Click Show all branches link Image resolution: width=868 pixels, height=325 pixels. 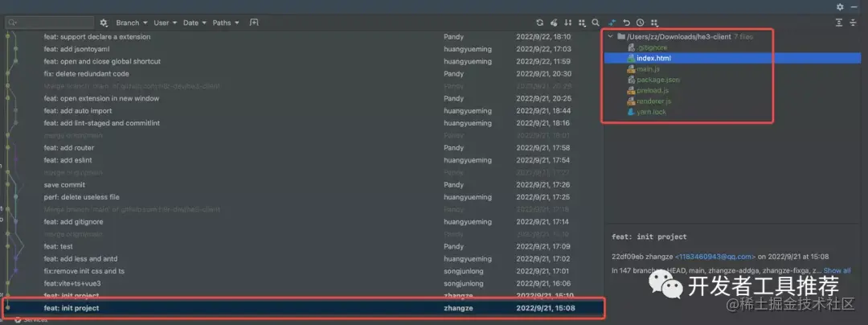(837, 271)
